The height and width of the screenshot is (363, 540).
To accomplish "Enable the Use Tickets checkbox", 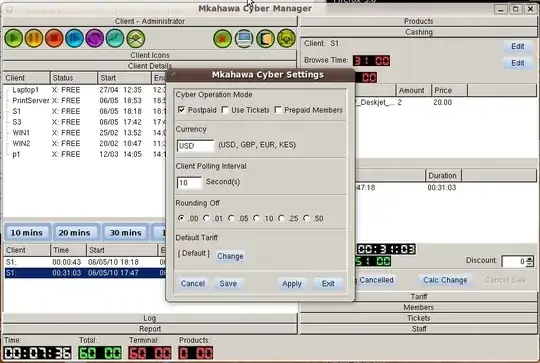I will (x=225, y=110).
